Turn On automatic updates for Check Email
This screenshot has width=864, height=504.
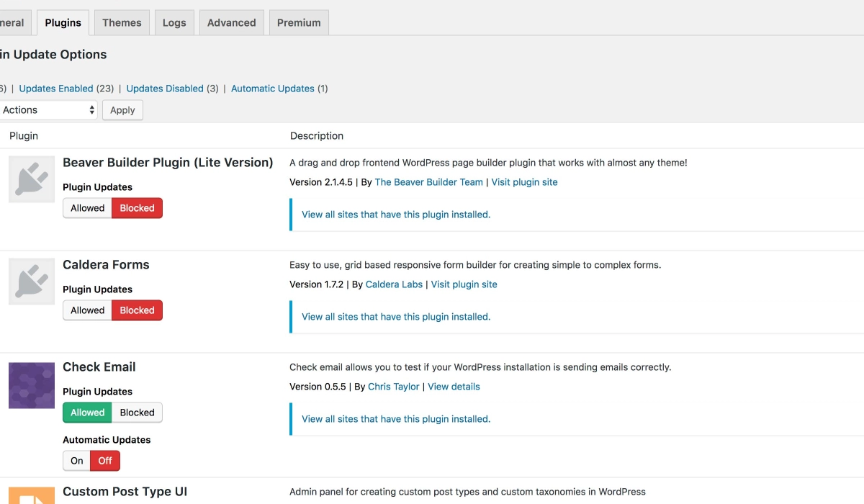pyautogui.click(x=77, y=461)
